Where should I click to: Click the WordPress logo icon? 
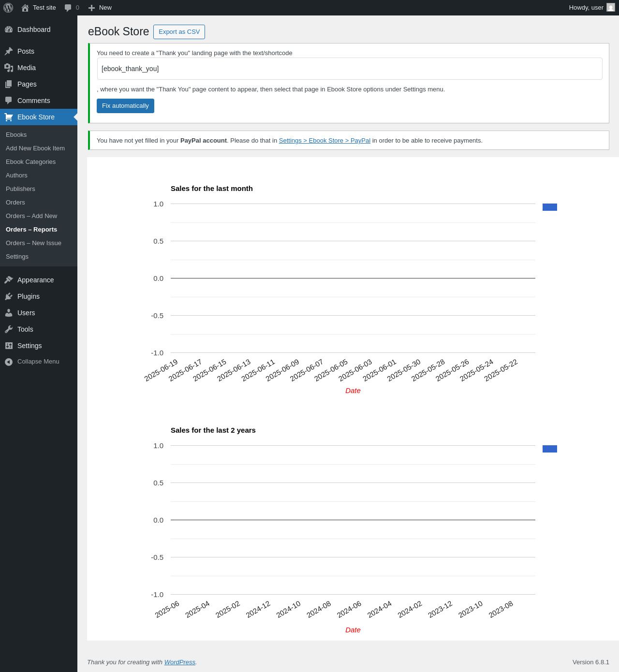(x=8, y=8)
